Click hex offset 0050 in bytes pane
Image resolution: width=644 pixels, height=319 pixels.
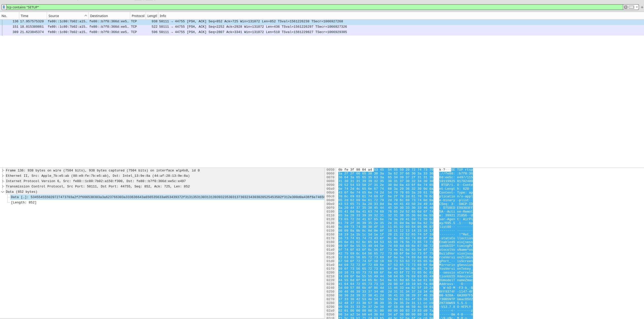[330, 170]
